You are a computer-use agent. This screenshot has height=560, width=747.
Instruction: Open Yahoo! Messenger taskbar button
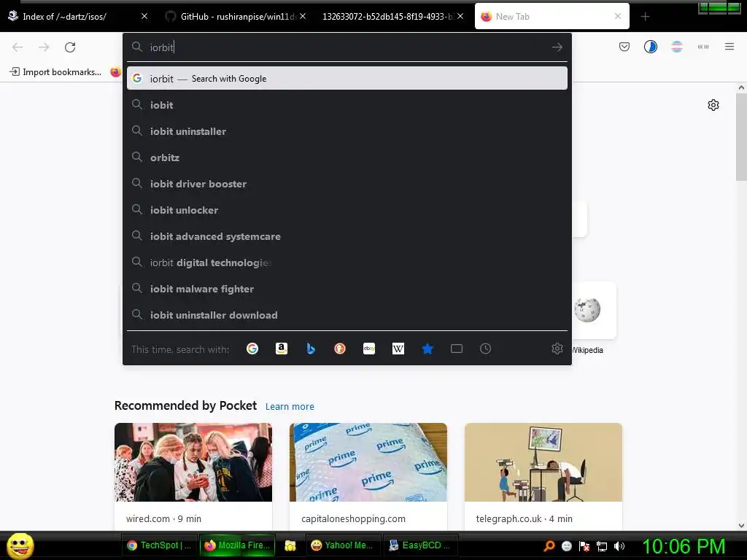click(341, 545)
